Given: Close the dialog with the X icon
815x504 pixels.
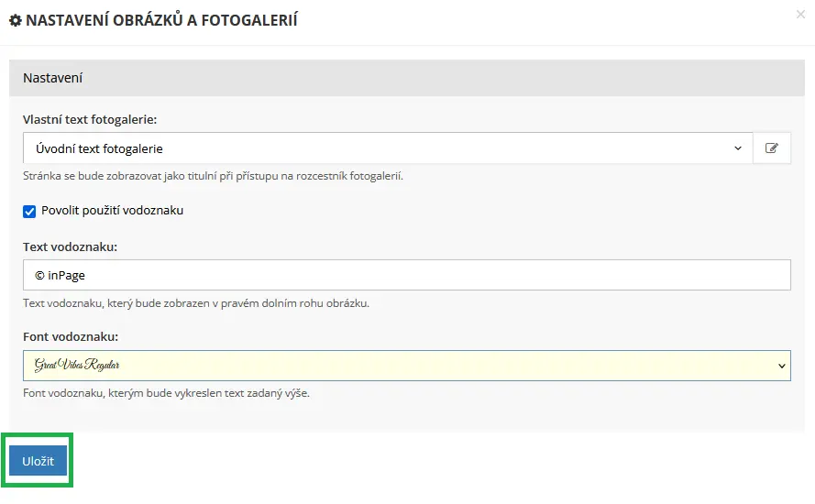Looking at the screenshot, I should (x=800, y=15).
